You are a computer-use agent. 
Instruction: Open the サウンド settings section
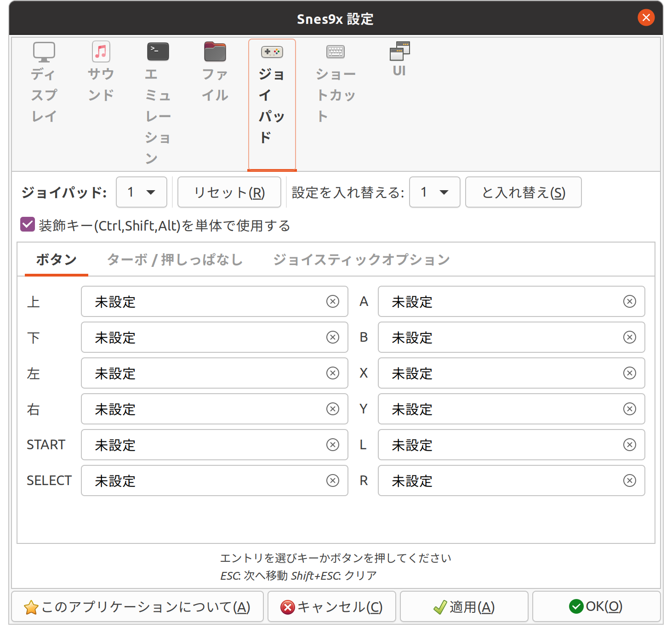101,72
